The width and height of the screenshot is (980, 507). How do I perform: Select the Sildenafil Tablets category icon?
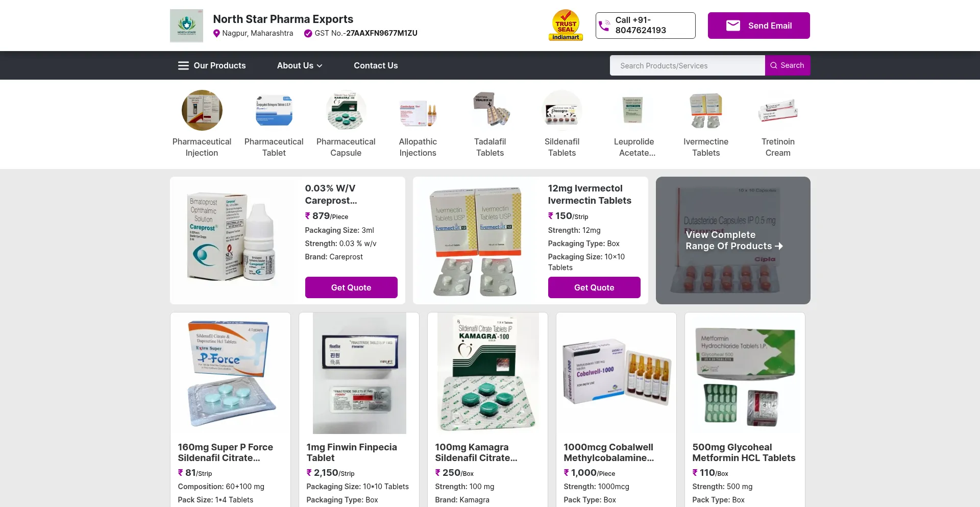[x=562, y=110]
